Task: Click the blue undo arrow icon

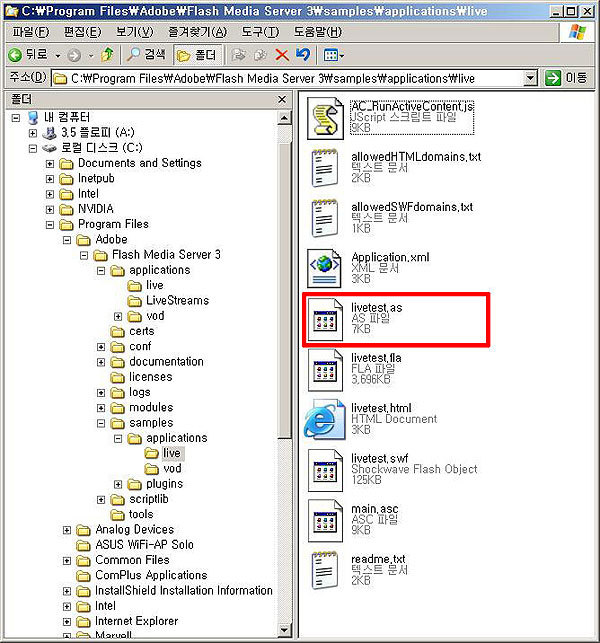Action: tap(303, 55)
